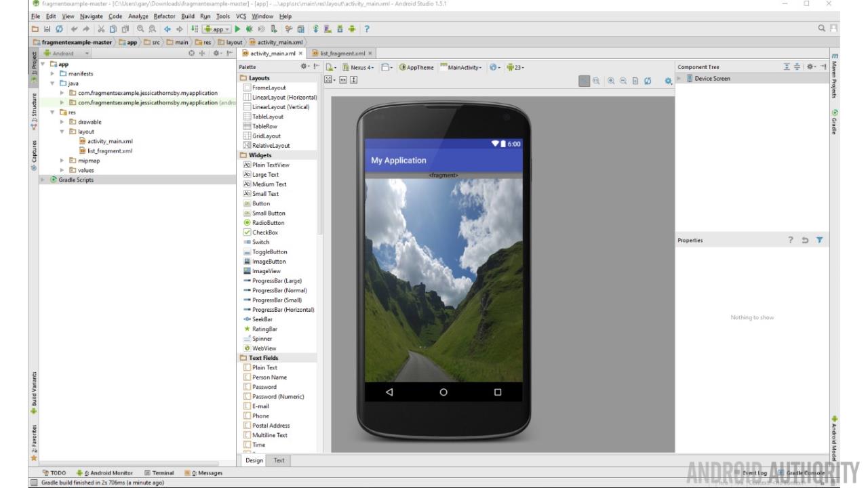Click the Help question mark icon
868x488 pixels.
coord(366,29)
